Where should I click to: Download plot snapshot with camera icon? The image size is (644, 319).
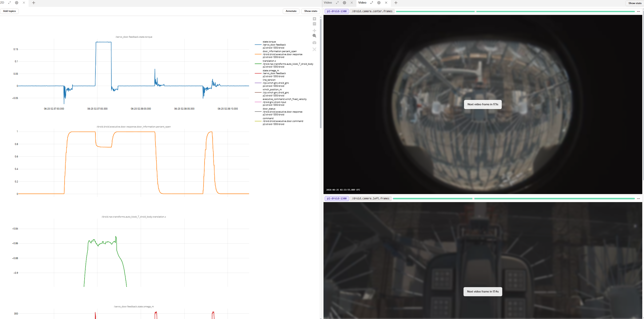(314, 42)
